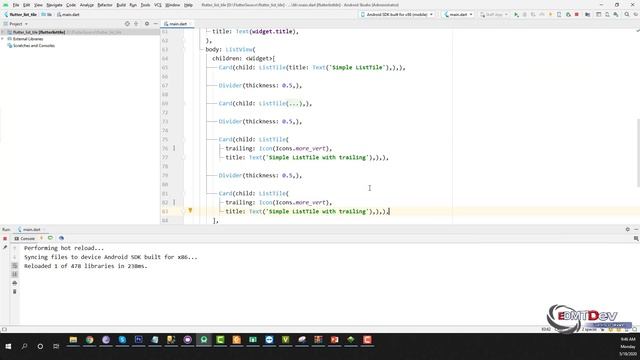Open the main.dart run configuration dropdown

pyautogui.click(x=458, y=14)
